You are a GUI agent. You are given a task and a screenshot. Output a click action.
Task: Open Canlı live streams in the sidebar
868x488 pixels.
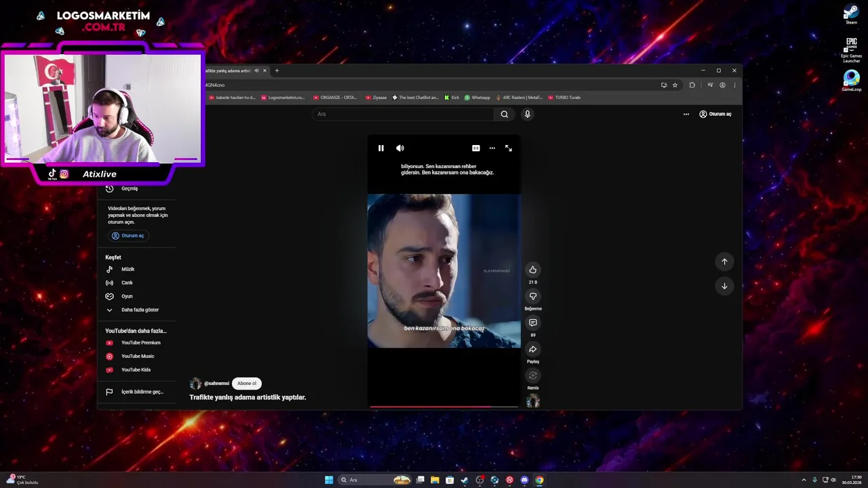(127, 283)
